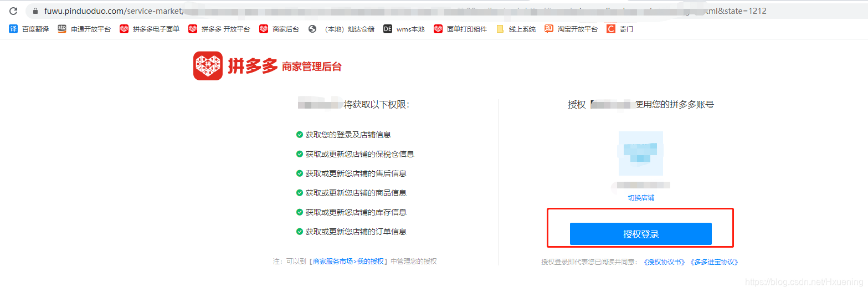This screenshot has width=868, height=292.
Task: Click the lock icon in address bar
Action: [35, 11]
